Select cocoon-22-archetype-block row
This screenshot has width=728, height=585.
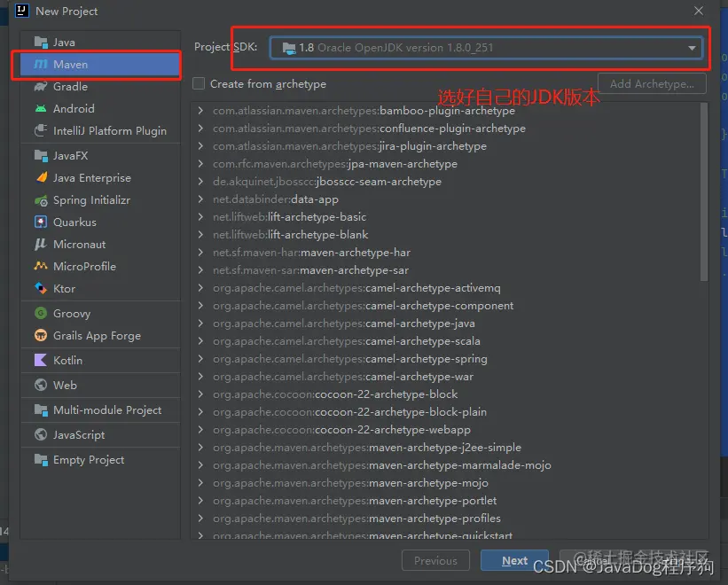[x=446, y=394]
